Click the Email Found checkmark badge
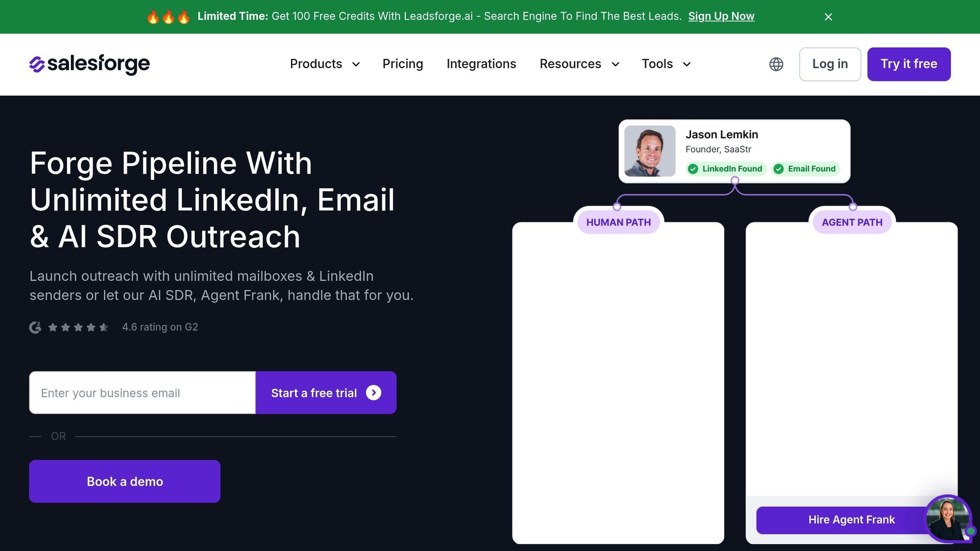This screenshot has width=980, height=551. pyautogui.click(x=806, y=169)
